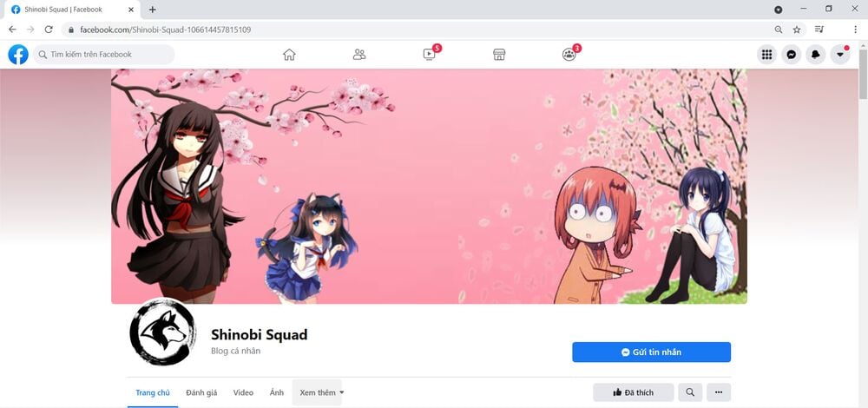
Task: Open the three-dots more options button
Action: (x=719, y=392)
